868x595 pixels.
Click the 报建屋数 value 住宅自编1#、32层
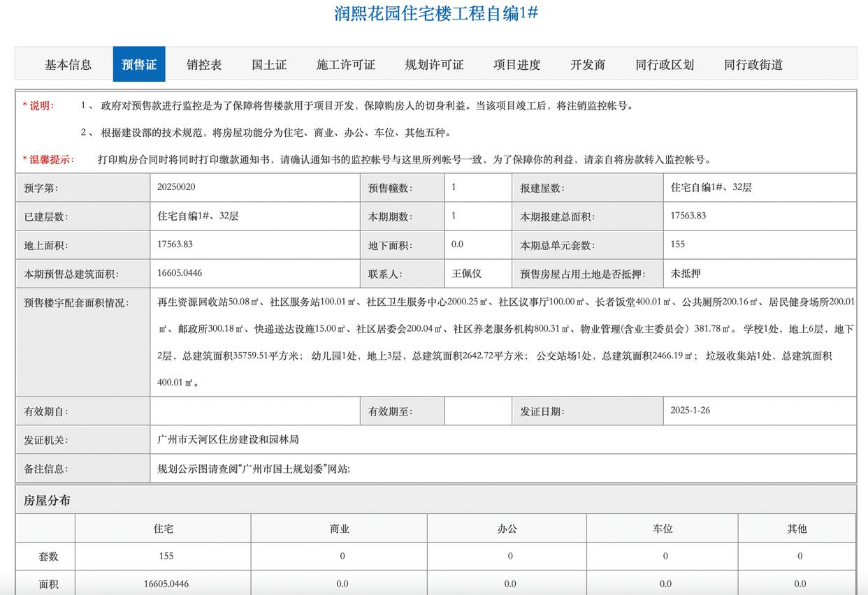pyautogui.click(x=711, y=187)
